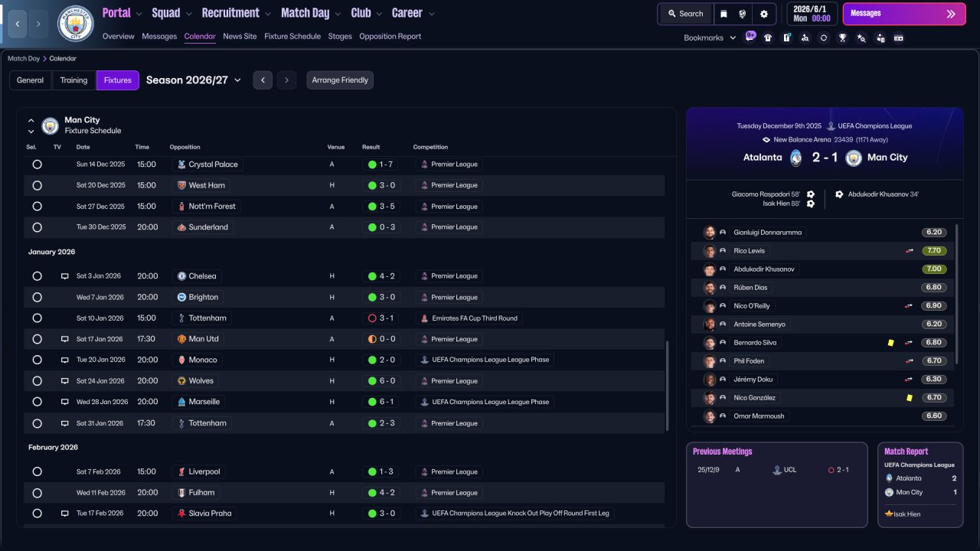Screen dimensions: 980x551
Task: Select the Brighton fixture radio button
Action: coord(37,297)
